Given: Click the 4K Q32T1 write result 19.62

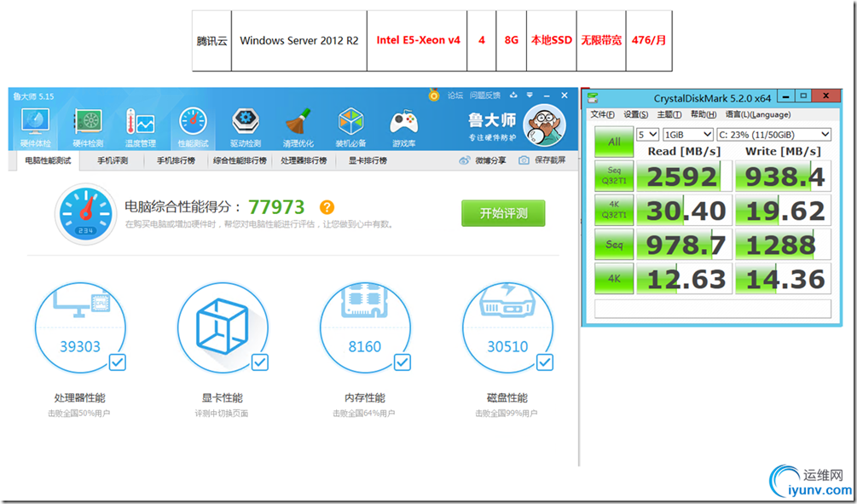Looking at the screenshot, I should coord(783,210).
